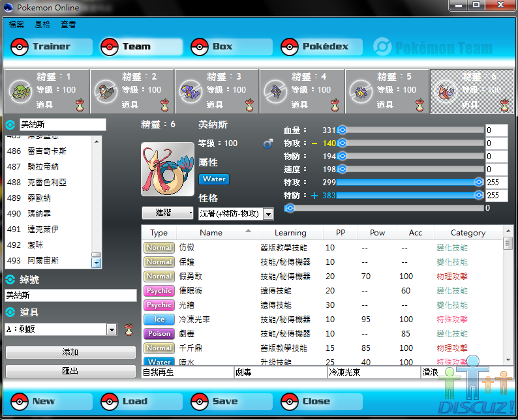Image resolution: width=518 pixels, height=420 pixels.
Task: Select team slot 精靈 1 Torterra sprite
Action: tap(20, 92)
